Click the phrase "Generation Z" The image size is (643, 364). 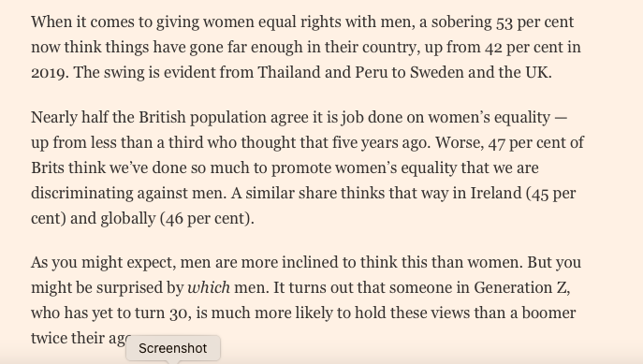(x=520, y=287)
